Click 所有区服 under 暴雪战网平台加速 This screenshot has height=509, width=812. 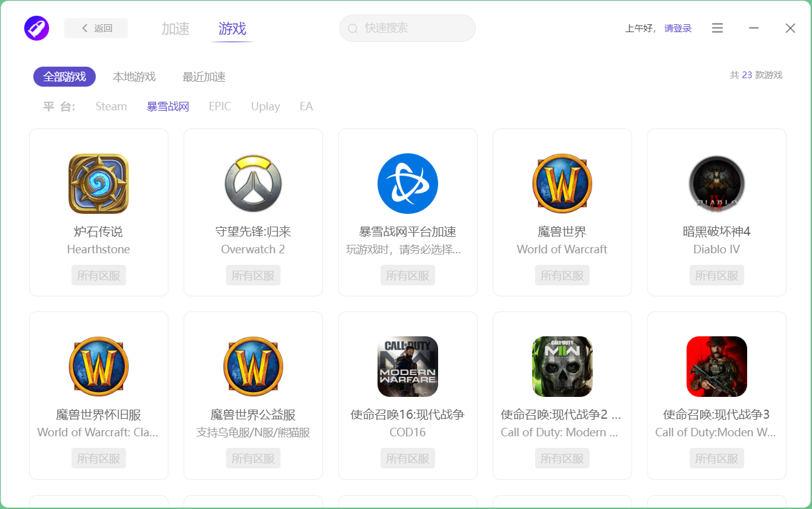coord(408,275)
